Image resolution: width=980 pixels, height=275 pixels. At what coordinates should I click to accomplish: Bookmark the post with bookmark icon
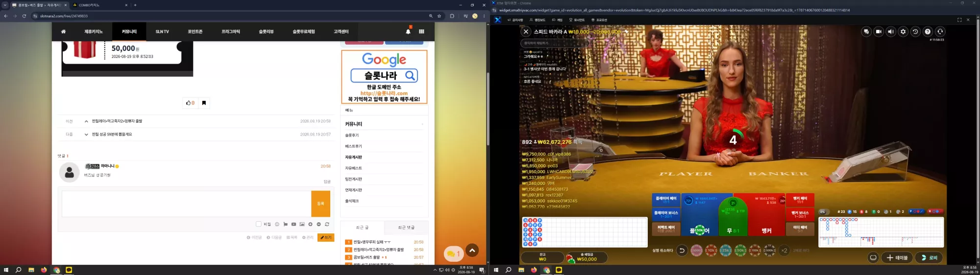coord(204,103)
